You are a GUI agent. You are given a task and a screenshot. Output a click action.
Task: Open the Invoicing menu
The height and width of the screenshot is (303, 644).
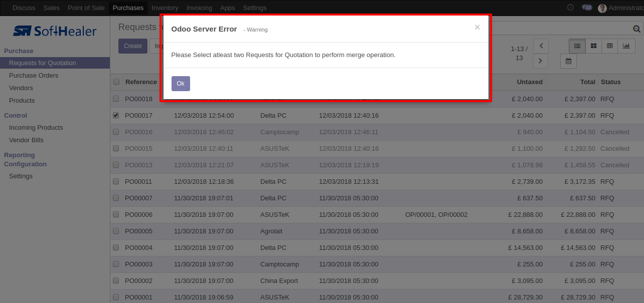(x=199, y=8)
